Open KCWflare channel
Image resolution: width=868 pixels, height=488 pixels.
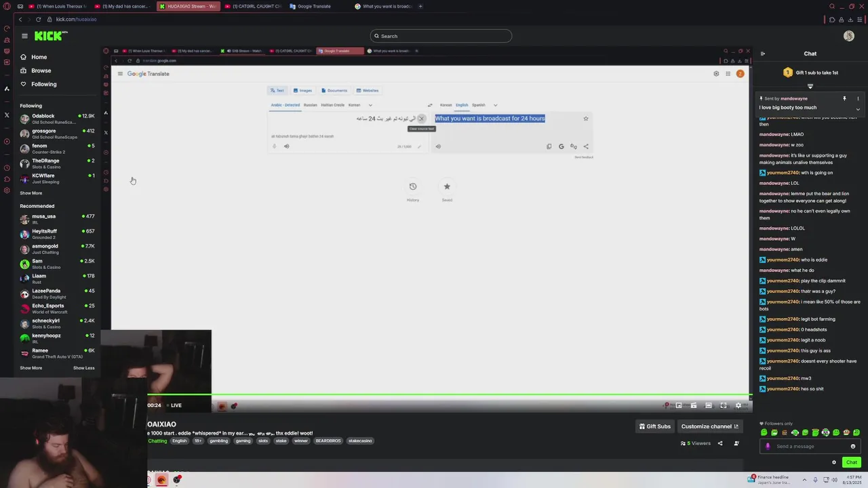click(x=57, y=178)
